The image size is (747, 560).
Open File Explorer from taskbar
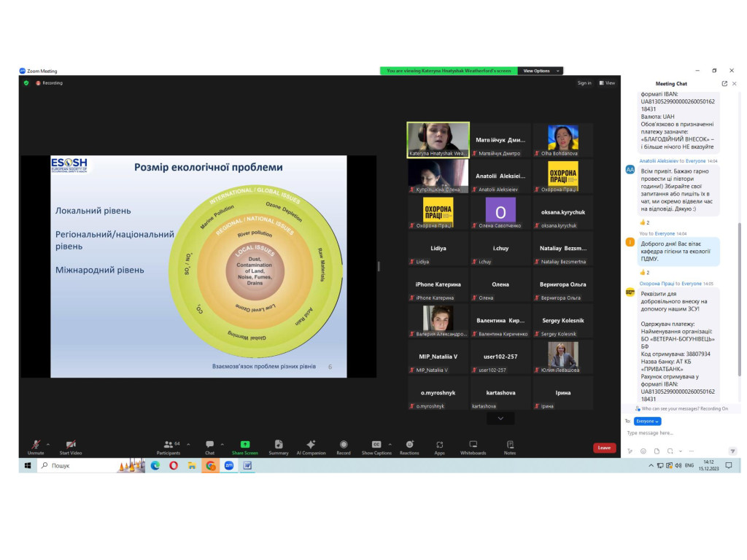pyautogui.click(x=192, y=466)
